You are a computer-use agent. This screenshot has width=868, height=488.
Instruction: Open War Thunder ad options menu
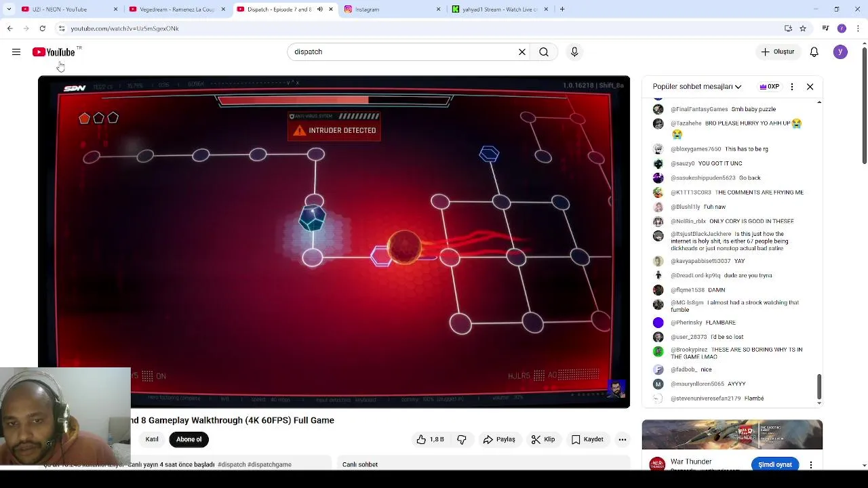coord(811,464)
